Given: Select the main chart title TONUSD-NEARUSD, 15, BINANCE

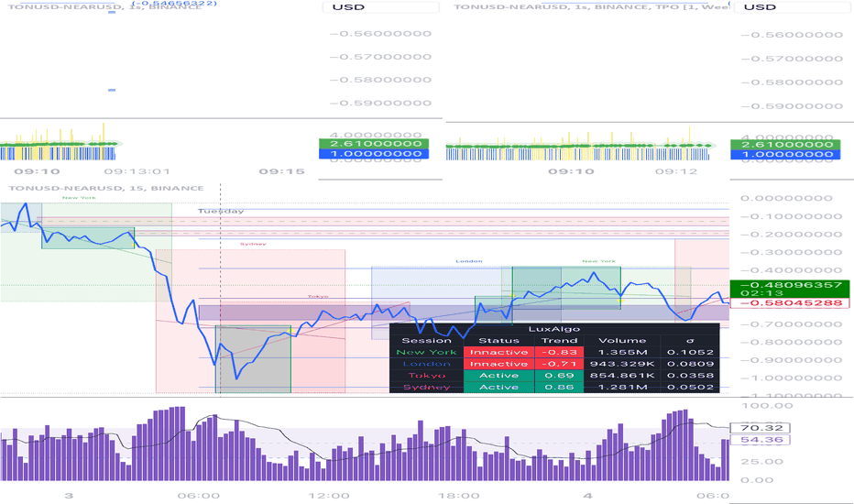Looking at the screenshot, I should tap(106, 189).
